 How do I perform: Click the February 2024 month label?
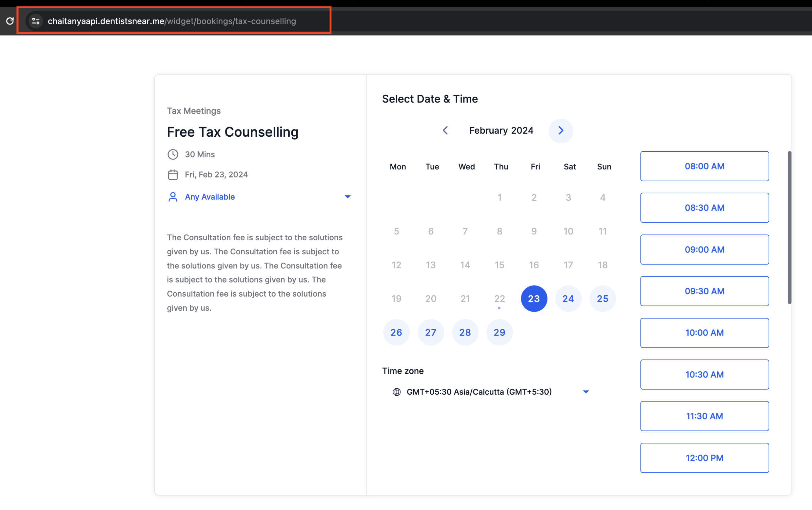point(501,131)
